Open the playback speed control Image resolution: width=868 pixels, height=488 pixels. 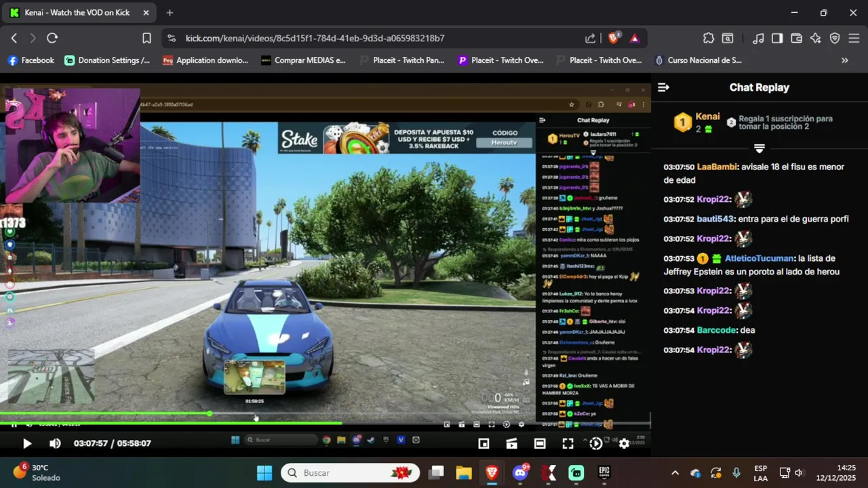(x=595, y=443)
